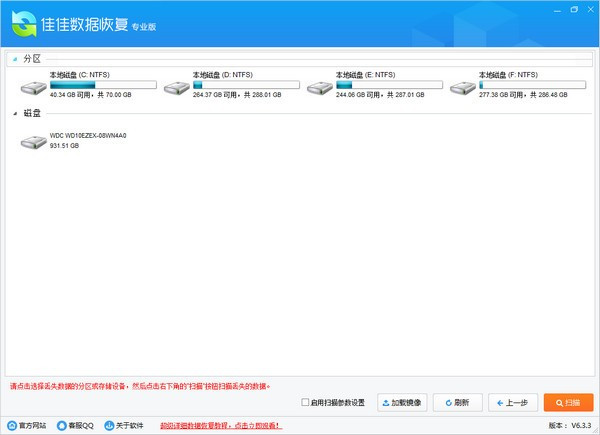Close the data recovery window
600x435 pixels.
[591, 10]
